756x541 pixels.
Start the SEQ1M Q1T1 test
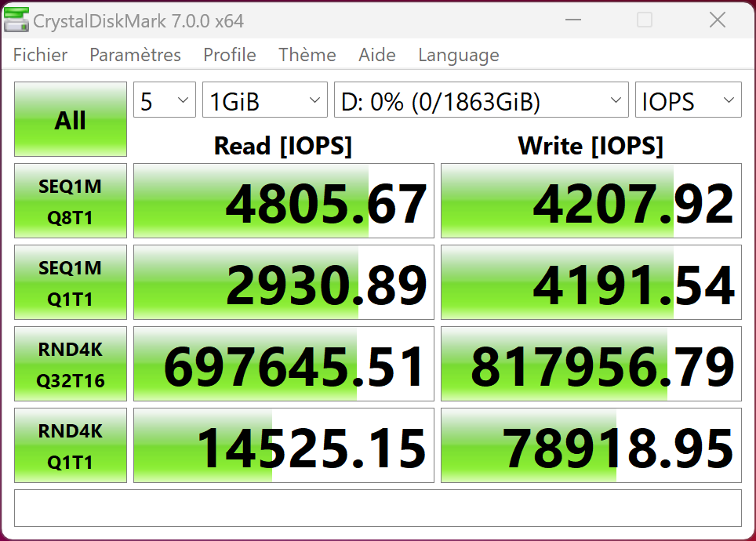pyautogui.click(x=71, y=282)
